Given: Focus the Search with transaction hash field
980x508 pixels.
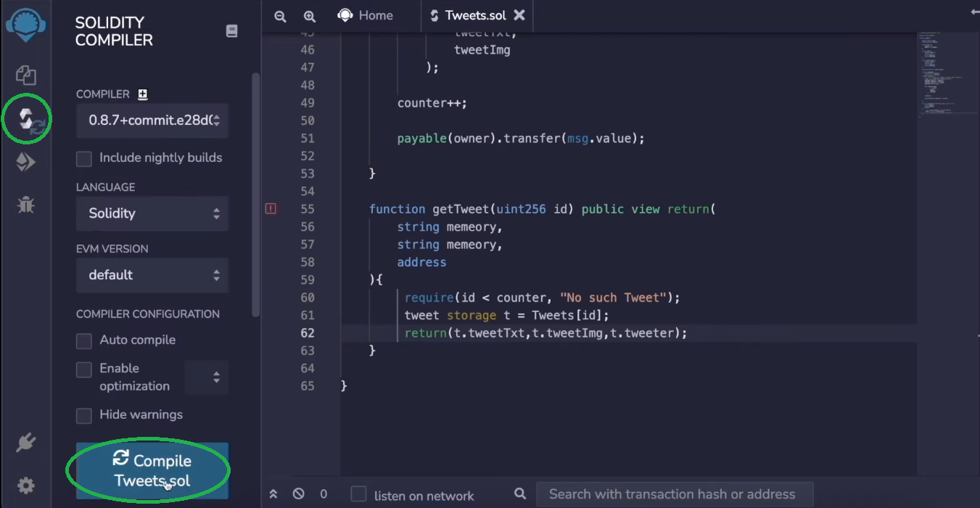Looking at the screenshot, I should 675,494.
